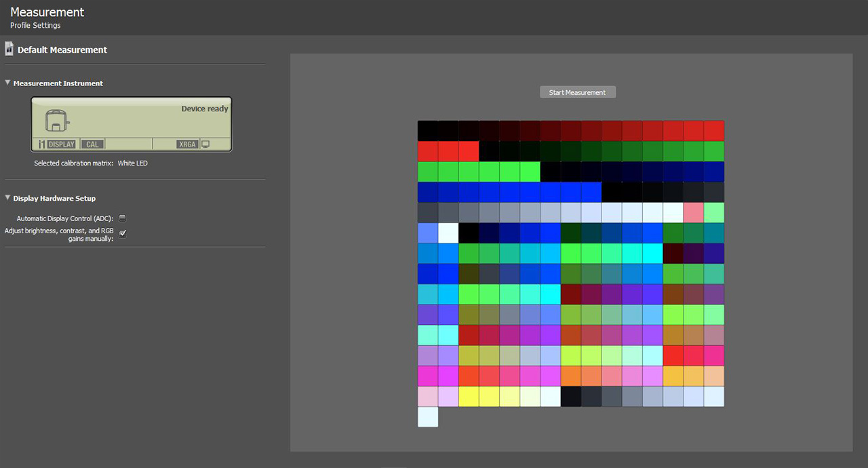The width and height of the screenshot is (868, 468).
Task: Click the colorimeter device icon
Action: (x=58, y=121)
